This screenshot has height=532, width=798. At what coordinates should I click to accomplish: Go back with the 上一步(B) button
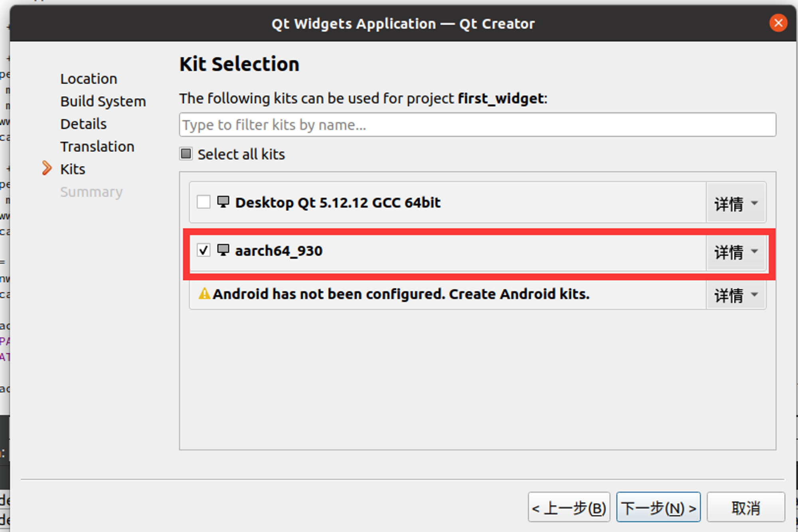point(569,507)
